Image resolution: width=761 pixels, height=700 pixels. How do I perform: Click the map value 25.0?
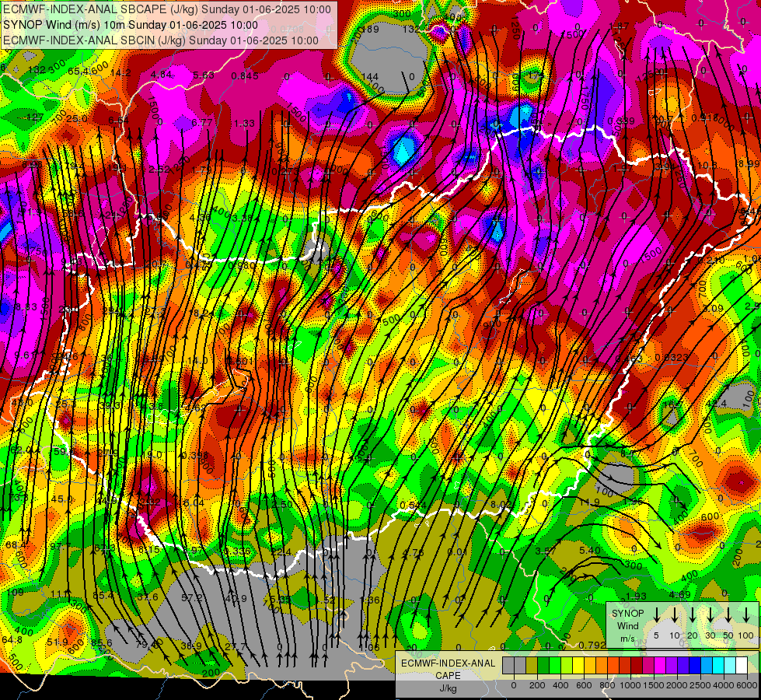coord(77,118)
